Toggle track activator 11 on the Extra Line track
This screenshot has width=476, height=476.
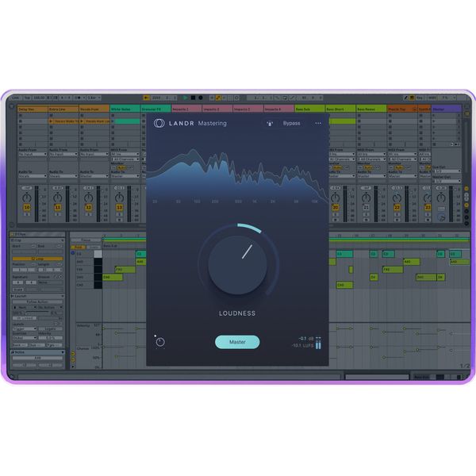[x=58, y=208]
